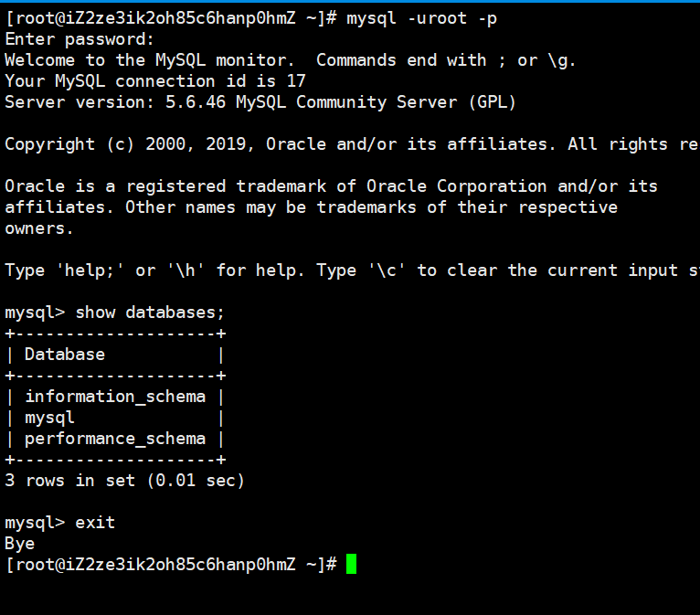The height and width of the screenshot is (615, 700).
Task: Click the green terminal cursor block
Action: pos(351,564)
